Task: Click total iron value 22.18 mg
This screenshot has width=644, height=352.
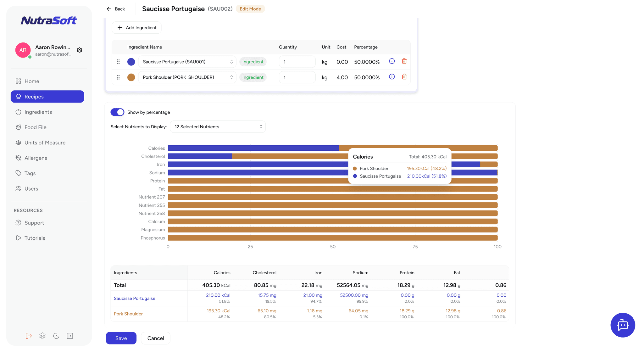Action: (312, 285)
